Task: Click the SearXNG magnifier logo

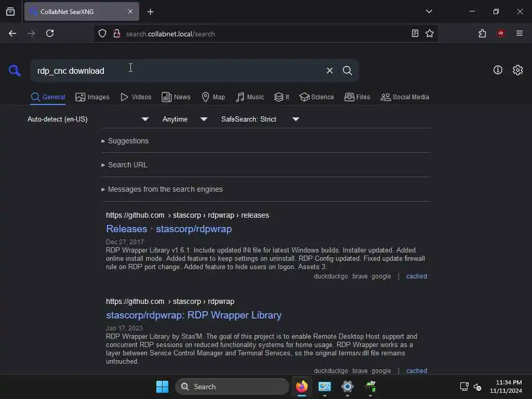Action: pyautogui.click(x=15, y=71)
